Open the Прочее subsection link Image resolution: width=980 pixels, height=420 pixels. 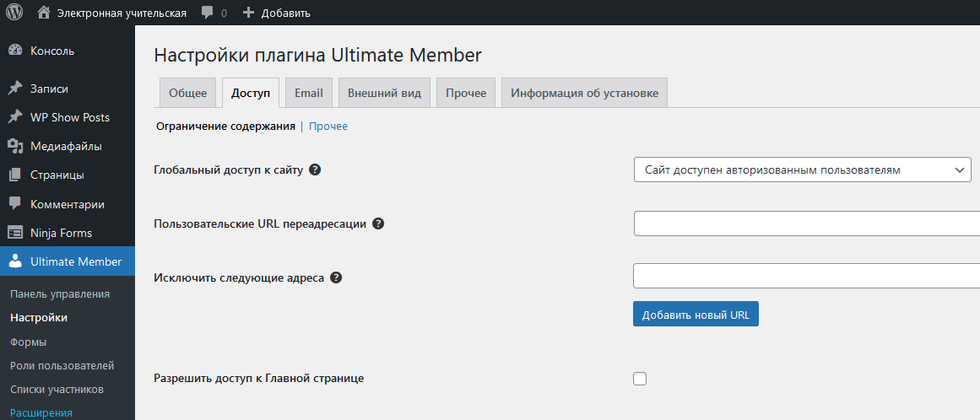point(328,126)
